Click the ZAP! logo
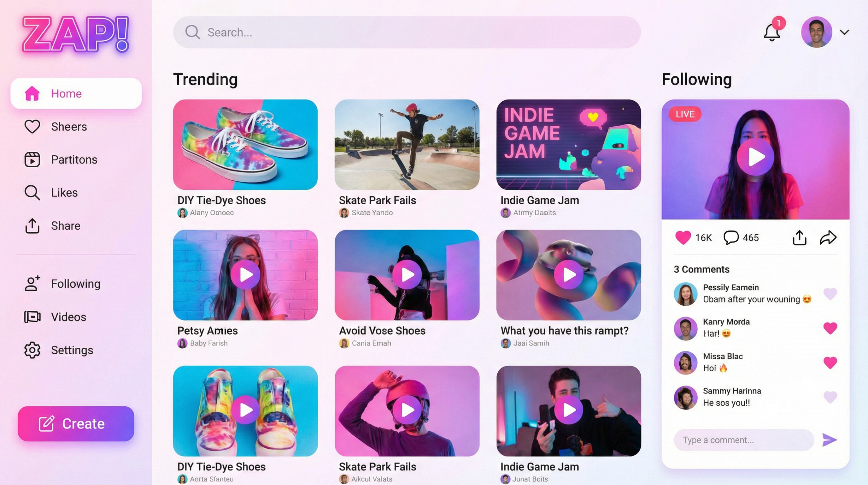 tap(76, 34)
